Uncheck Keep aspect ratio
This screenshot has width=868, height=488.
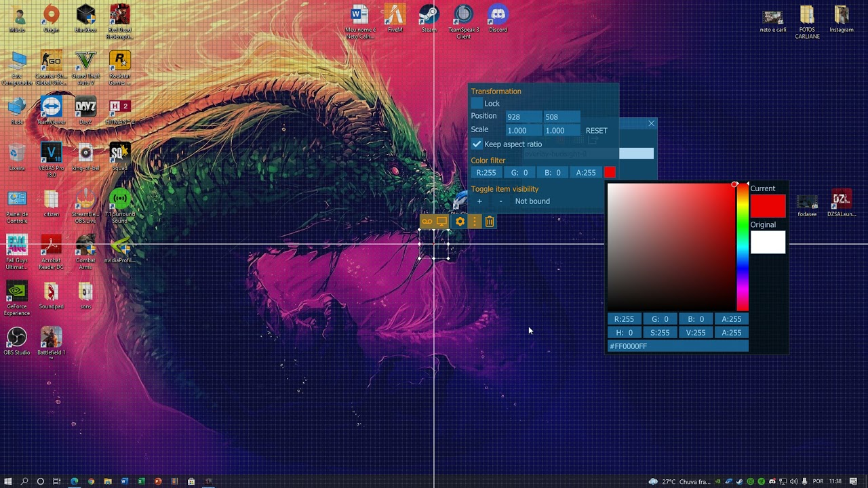coord(477,144)
